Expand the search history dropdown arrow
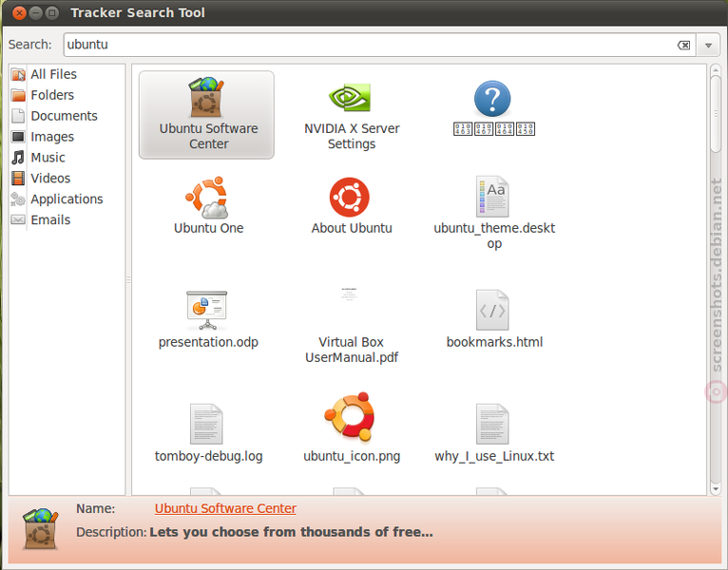This screenshot has width=728, height=570. tap(708, 45)
